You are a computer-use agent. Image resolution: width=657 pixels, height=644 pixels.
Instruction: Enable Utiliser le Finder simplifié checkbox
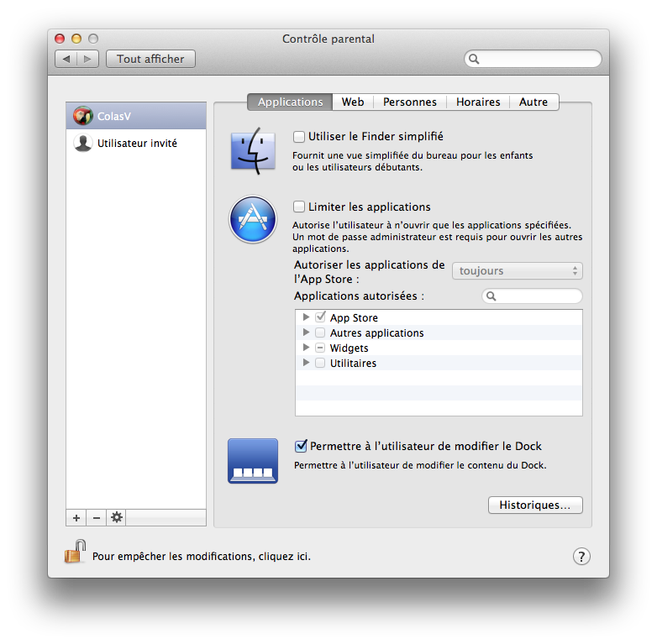[299, 136]
